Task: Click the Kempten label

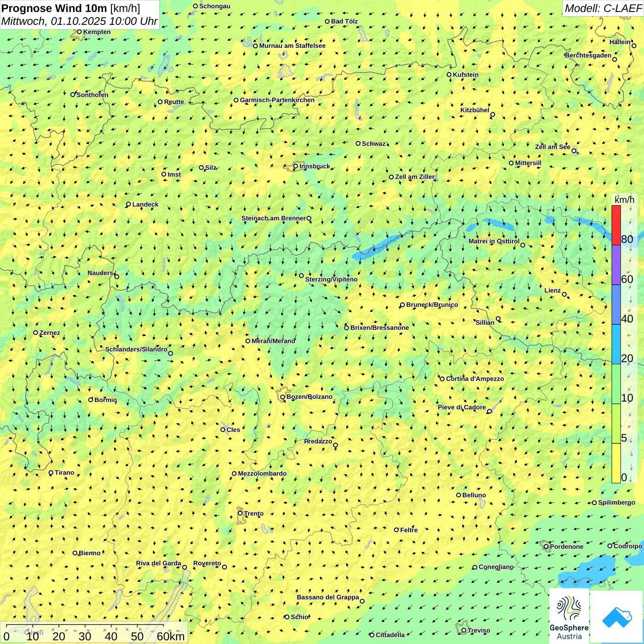Action: point(97,32)
